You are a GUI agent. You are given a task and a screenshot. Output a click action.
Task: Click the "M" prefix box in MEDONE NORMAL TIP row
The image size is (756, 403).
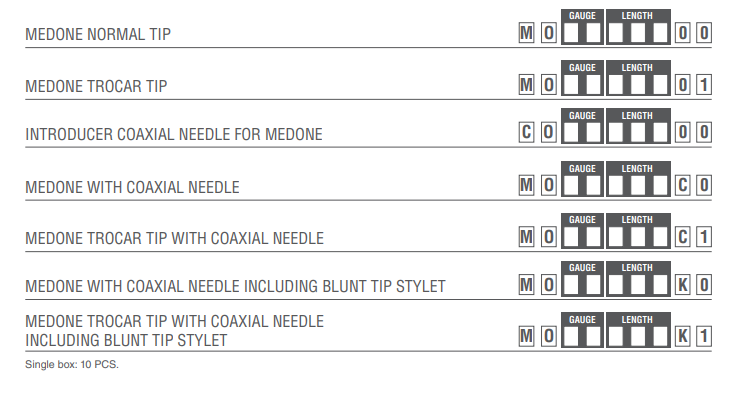pos(526,34)
